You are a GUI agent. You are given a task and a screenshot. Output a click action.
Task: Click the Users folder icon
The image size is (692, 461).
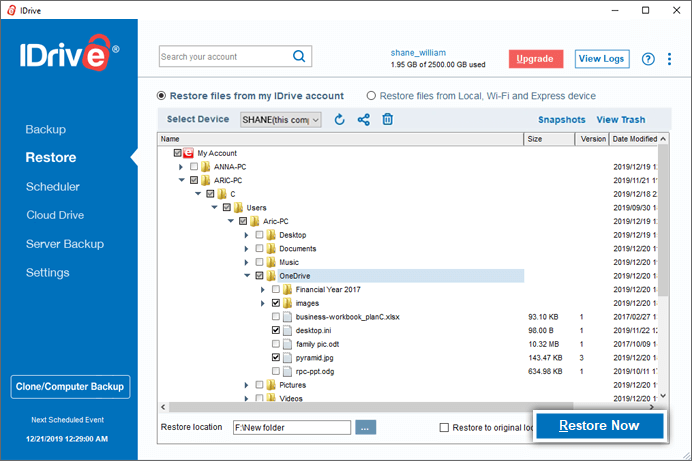[x=238, y=208]
